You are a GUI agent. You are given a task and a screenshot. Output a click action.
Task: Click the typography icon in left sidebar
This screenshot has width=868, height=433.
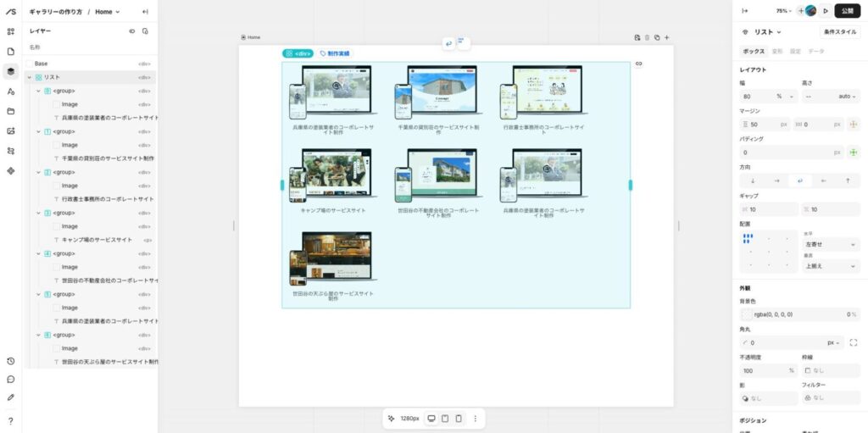[11, 91]
